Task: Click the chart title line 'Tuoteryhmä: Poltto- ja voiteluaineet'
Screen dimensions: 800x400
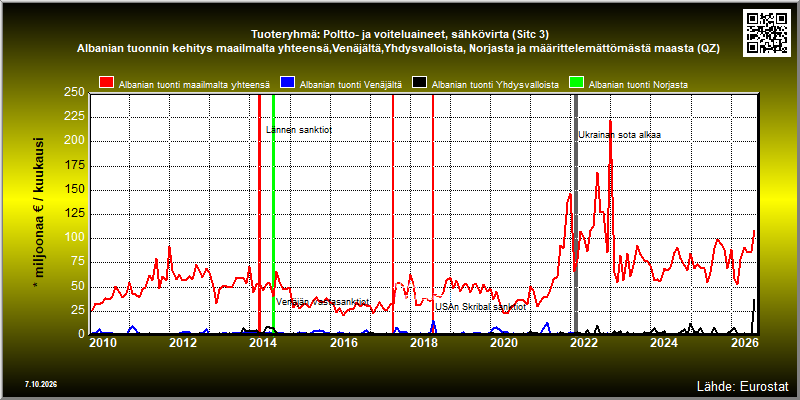Action: coord(399,35)
